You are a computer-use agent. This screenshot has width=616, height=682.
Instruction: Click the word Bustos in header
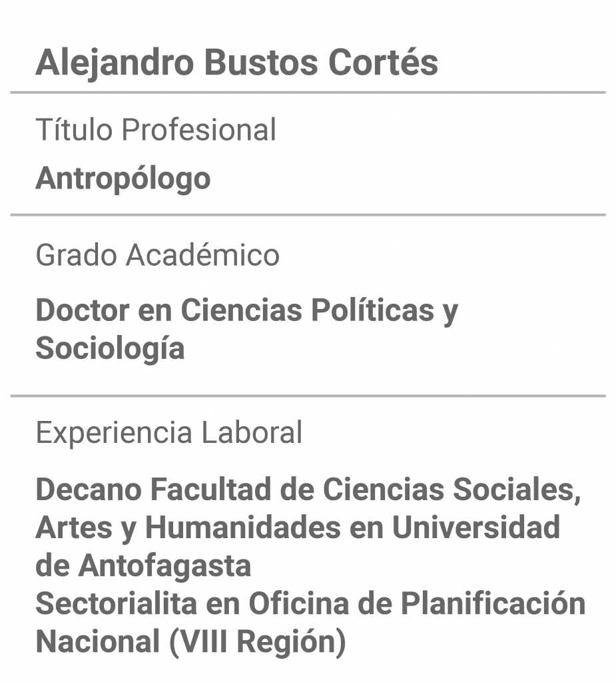pyautogui.click(x=261, y=62)
